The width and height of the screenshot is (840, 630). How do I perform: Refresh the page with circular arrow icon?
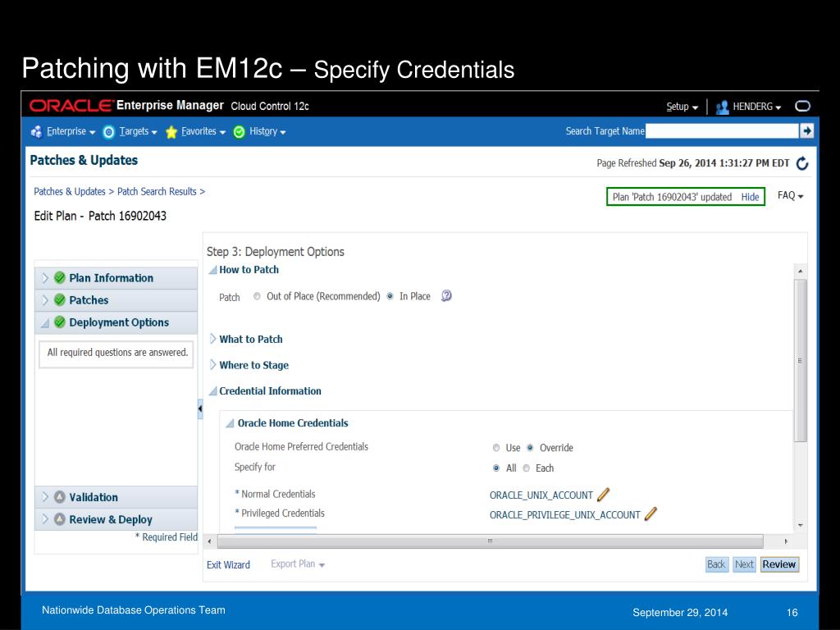point(802,163)
